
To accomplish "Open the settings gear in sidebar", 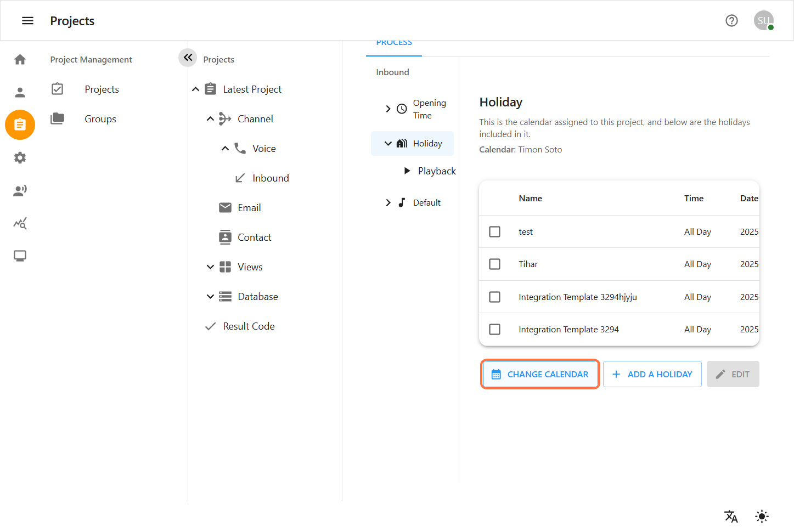I will (x=20, y=158).
